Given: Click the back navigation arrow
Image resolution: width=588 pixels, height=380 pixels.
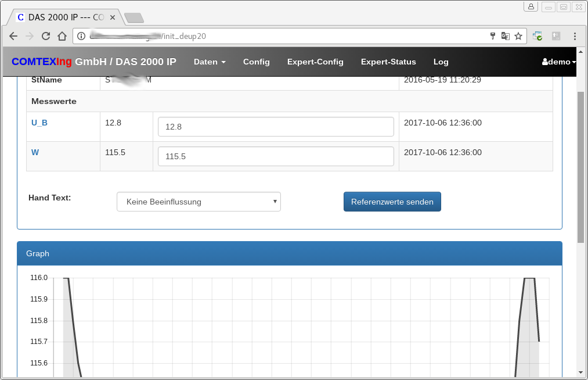Looking at the screenshot, I should 13,36.
